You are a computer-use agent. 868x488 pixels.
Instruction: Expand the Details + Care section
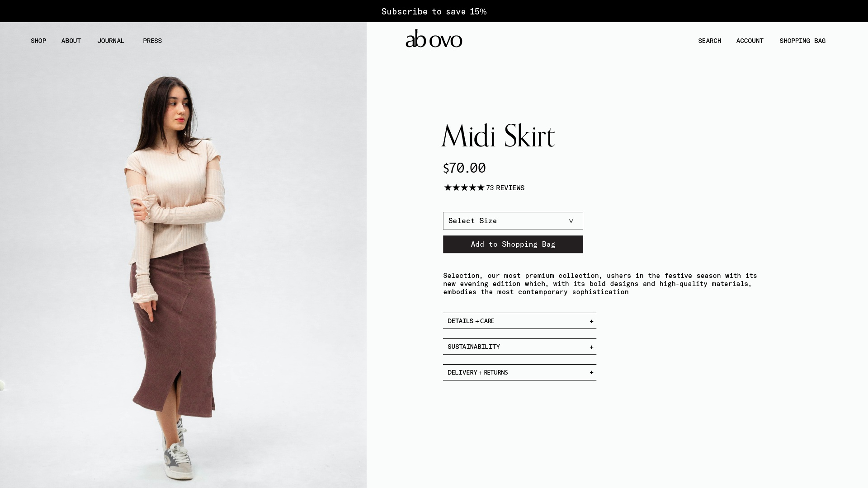pos(519,321)
